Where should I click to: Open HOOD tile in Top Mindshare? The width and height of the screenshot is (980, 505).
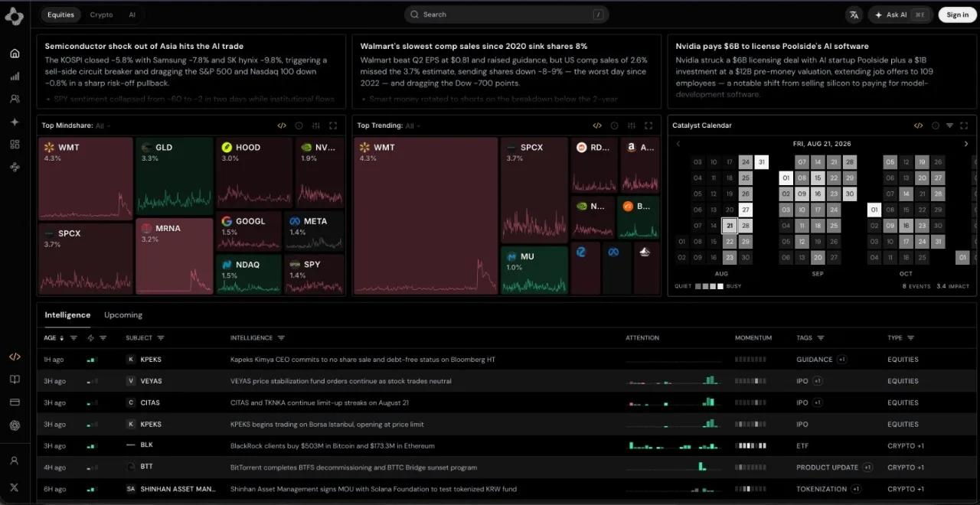click(x=254, y=172)
